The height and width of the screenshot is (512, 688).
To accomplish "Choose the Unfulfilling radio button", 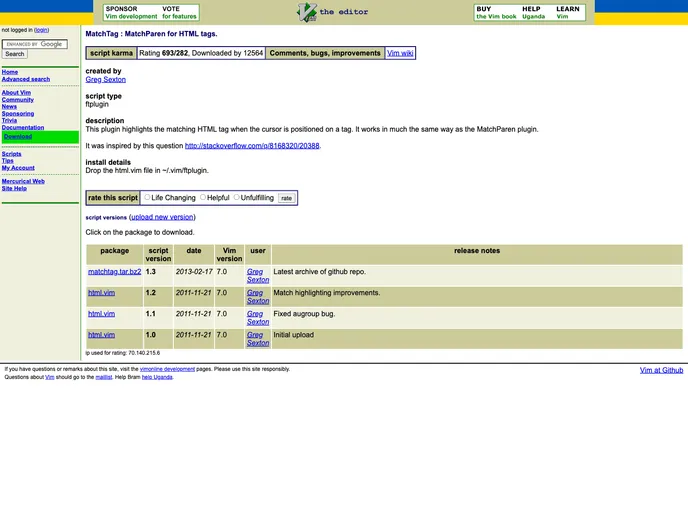I will click(x=236, y=197).
